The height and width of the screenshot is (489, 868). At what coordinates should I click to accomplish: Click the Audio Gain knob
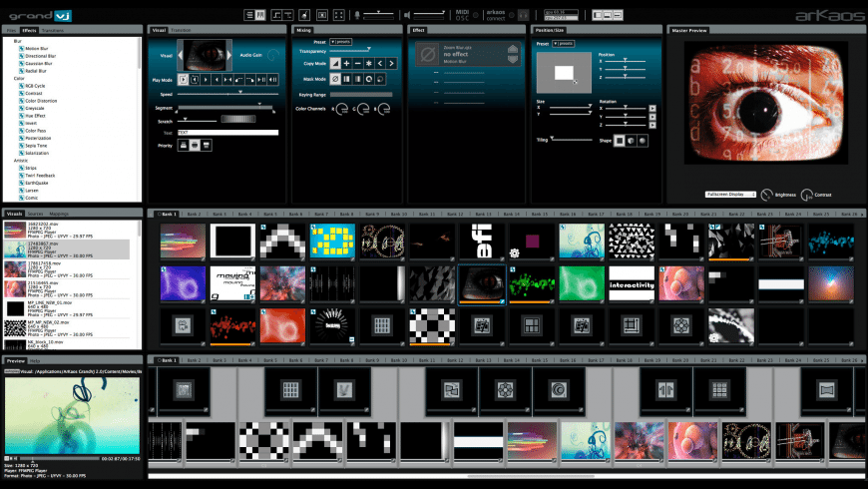[x=273, y=55]
